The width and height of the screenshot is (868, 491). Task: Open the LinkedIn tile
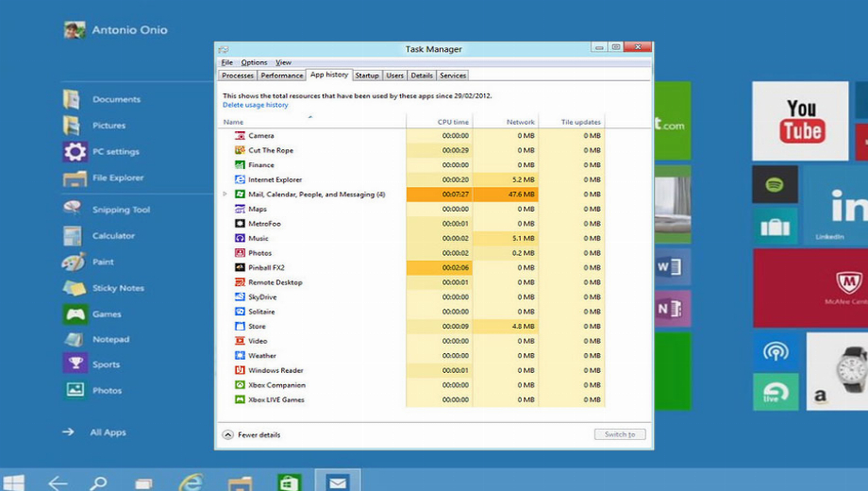(x=836, y=206)
